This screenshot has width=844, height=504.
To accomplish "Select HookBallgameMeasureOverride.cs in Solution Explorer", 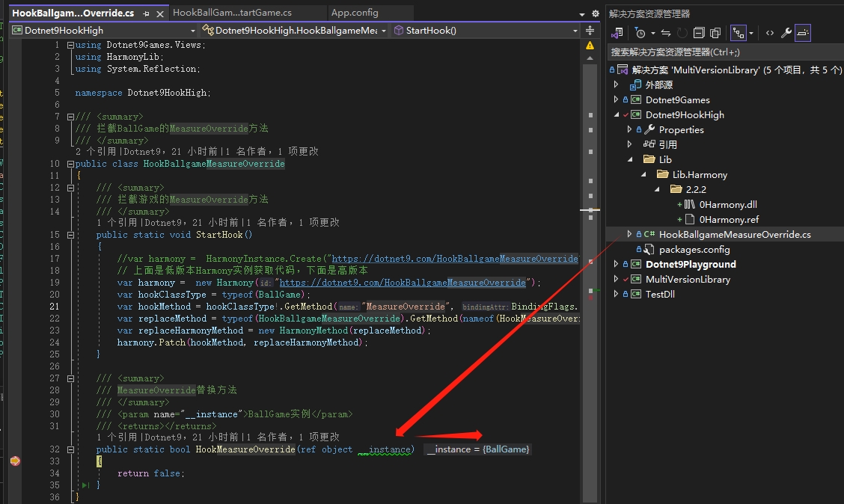I will pyautogui.click(x=735, y=235).
